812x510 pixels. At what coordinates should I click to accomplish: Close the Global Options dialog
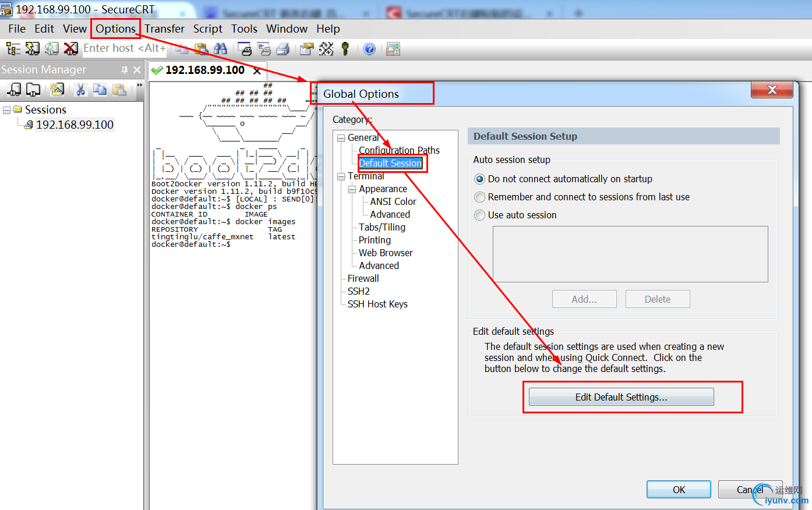[772, 90]
